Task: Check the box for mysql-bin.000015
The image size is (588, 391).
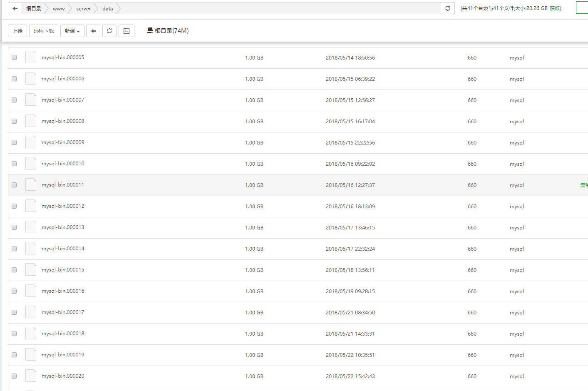Action: 14,270
